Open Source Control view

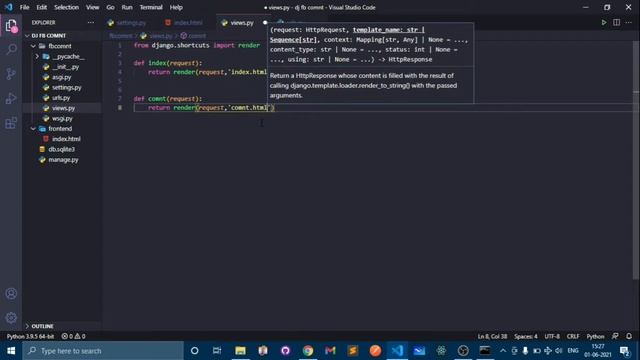pos(11,74)
